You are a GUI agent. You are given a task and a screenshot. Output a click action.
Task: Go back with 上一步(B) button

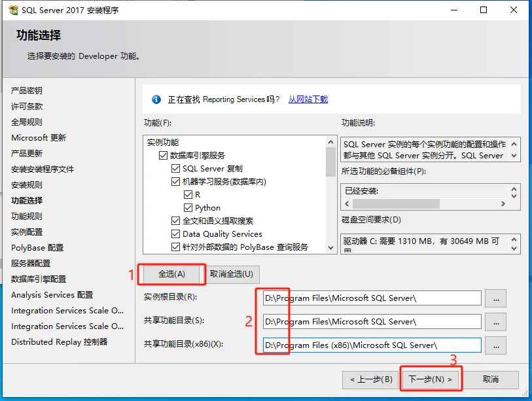click(x=370, y=379)
